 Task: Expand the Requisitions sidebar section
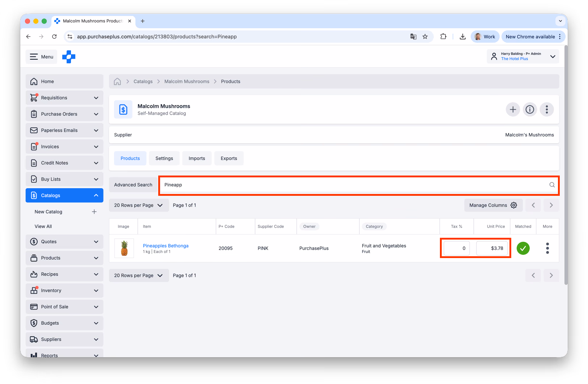[x=64, y=98]
